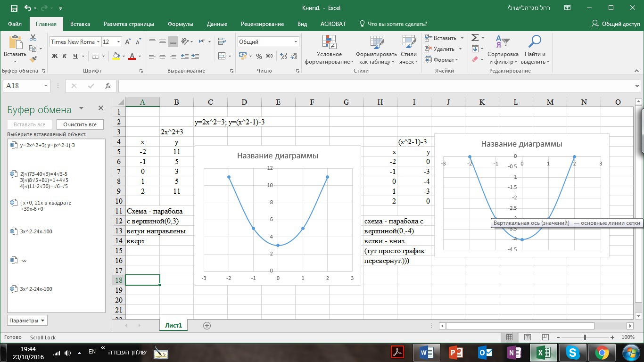Open Format as Table (Форматировать как таблицу)

pyautogui.click(x=377, y=50)
